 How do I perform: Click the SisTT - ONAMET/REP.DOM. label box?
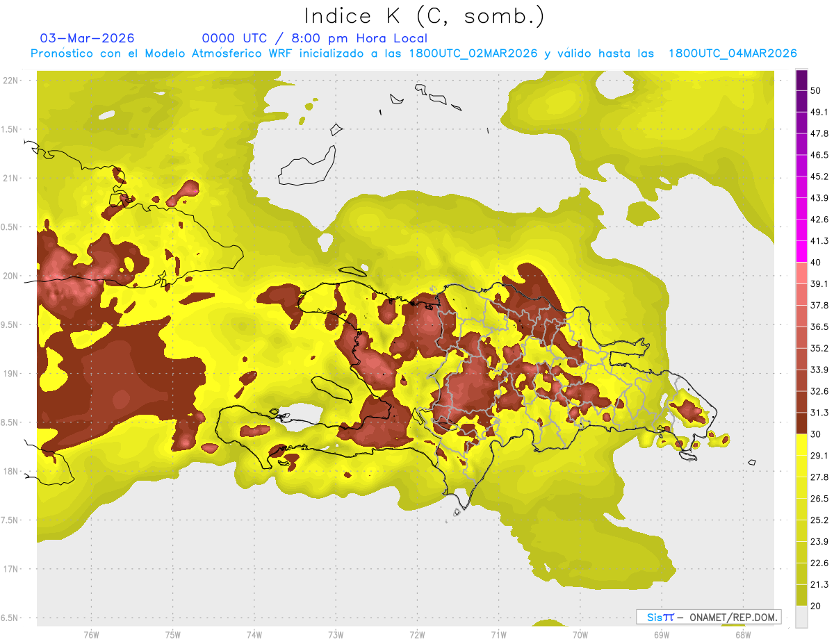pos(708,617)
